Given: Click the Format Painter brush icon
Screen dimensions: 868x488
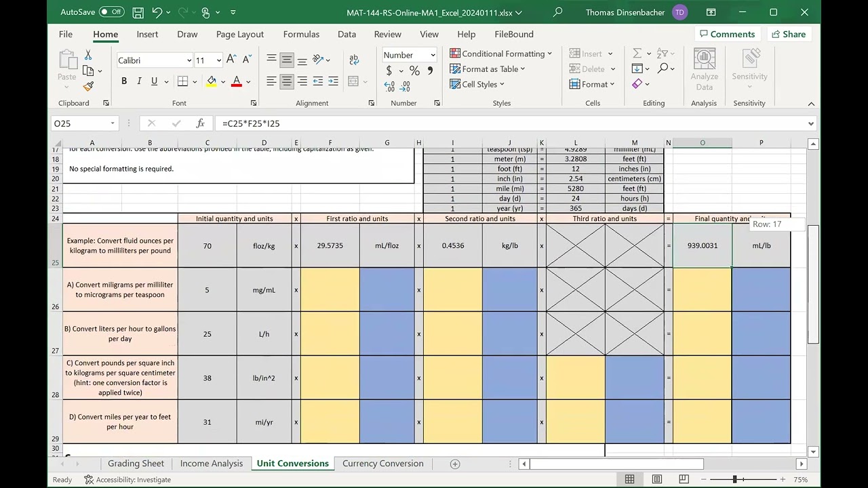Looking at the screenshot, I should (88, 87).
